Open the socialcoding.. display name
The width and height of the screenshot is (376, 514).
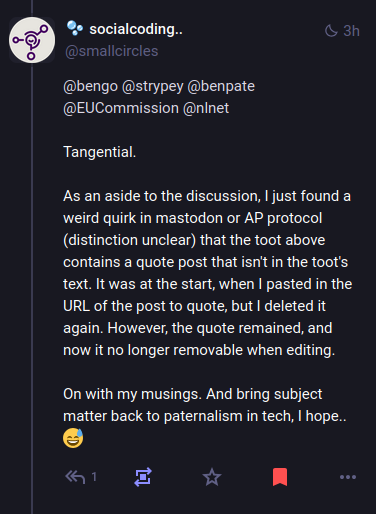[x=136, y=29]
